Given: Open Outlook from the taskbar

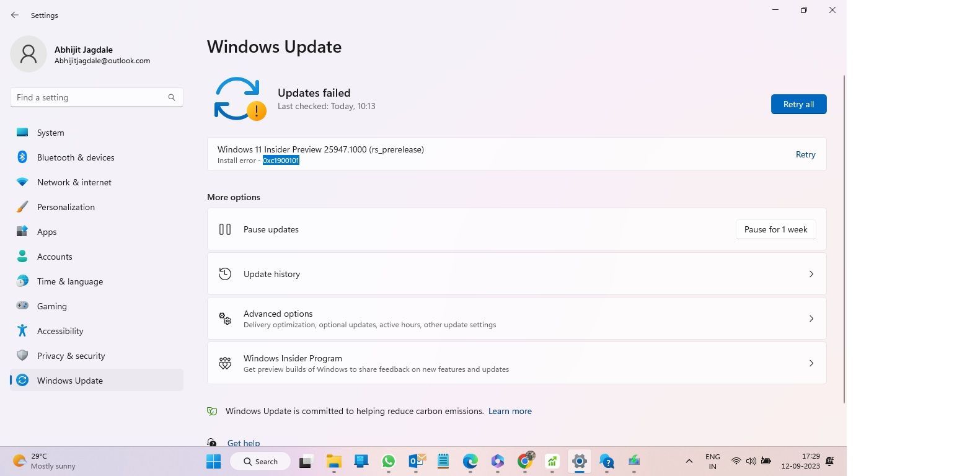Looking at the screenshot, I should pos(417,461).
